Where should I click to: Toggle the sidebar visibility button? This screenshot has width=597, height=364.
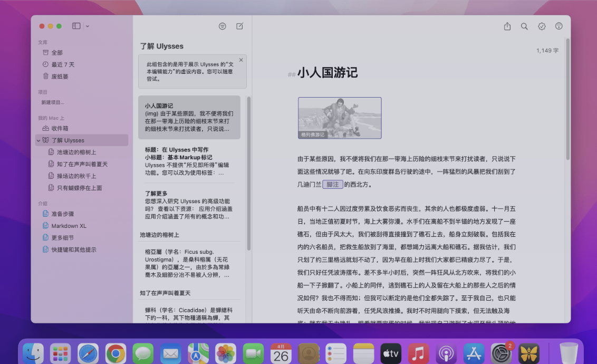point(75,25)
